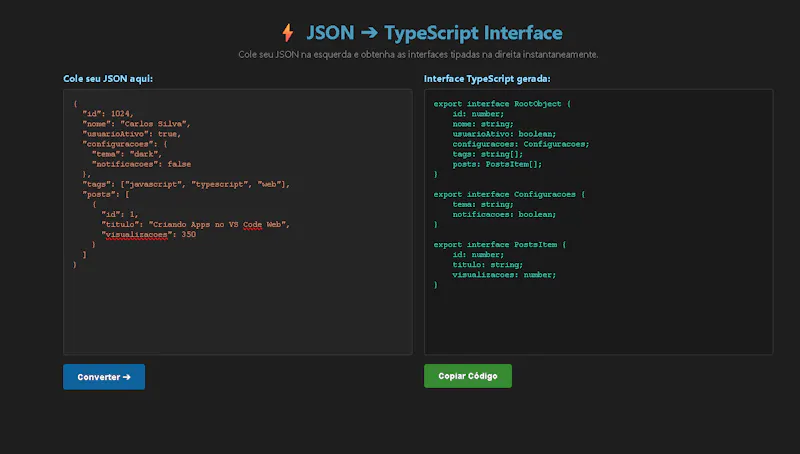Click the lightning bolt icon in the title
Viewport: 800px width, 454px height.
pyautogui.click(x=288, y=33)
